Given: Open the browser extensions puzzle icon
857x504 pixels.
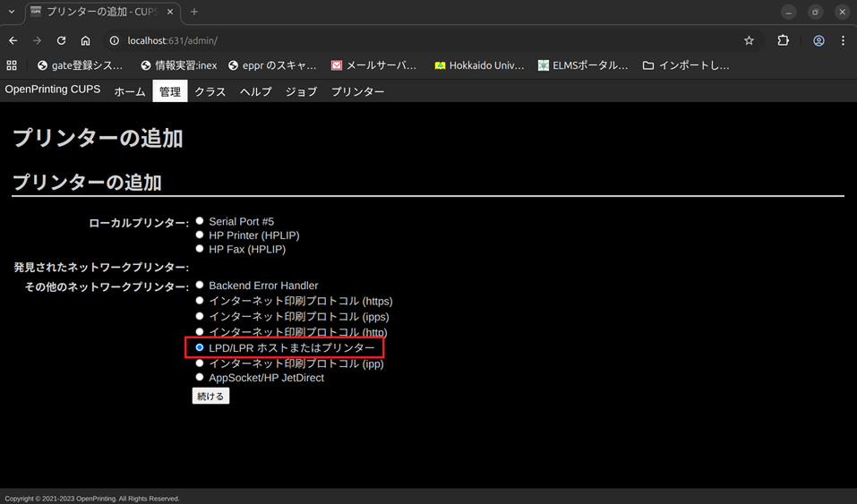Looking at the screenshot, I should pyautogui.click(x=783, y=40).
